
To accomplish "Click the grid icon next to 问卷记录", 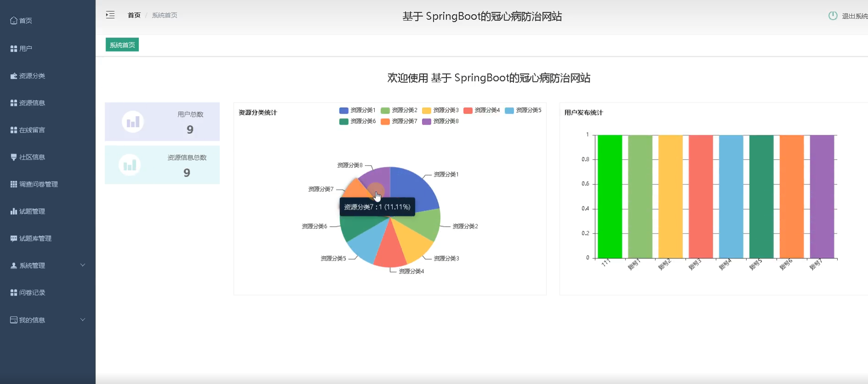I will click(x=14, y=292).
